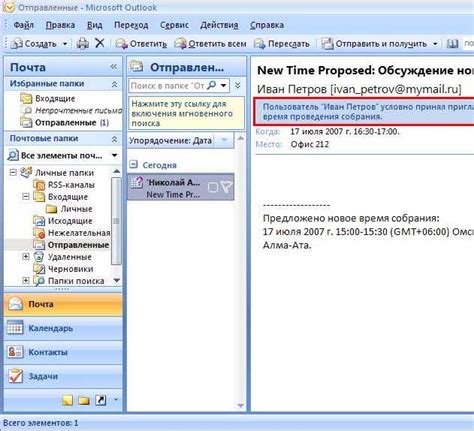Click the instant search enable link

[x=186, y=113]
